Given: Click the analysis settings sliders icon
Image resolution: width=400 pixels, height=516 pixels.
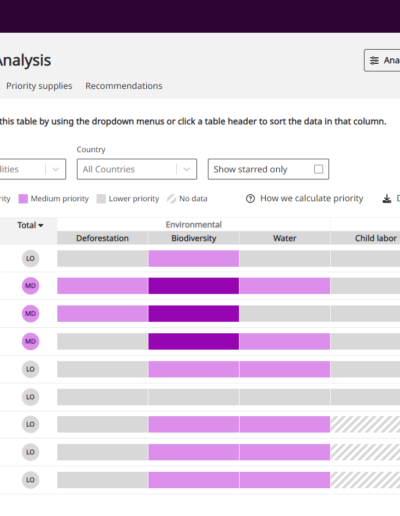Looking at the screenshot, I should click(374, 60).
